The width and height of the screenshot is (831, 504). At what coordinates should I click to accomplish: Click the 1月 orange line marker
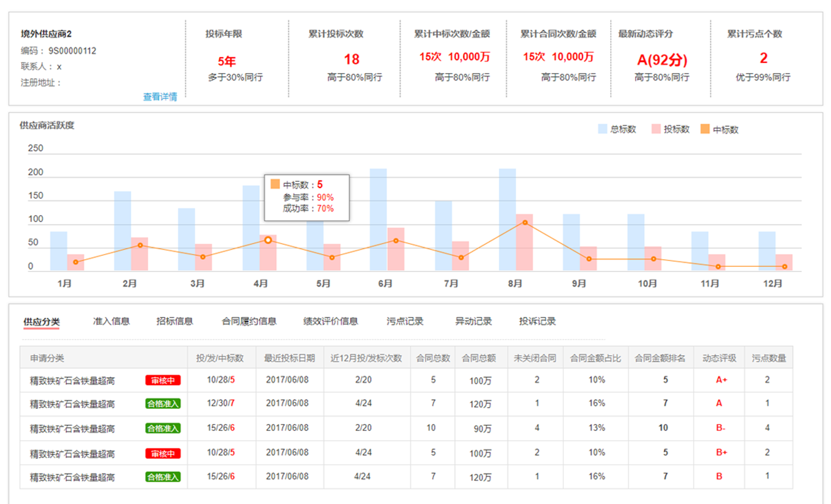76,262
